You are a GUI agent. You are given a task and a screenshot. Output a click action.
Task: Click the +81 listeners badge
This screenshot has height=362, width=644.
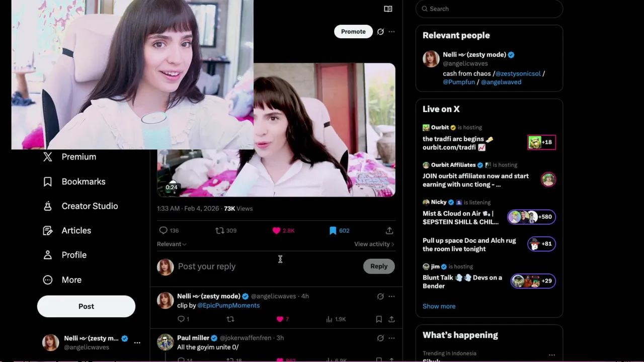tap(541, 244)
